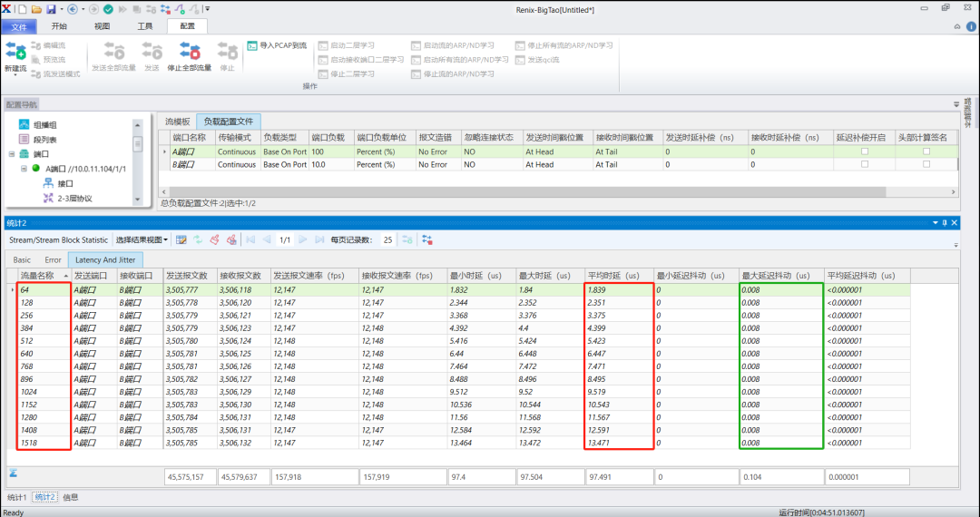Click the edit columns table icon in statistics toolbar
Image resolution: width=980 pixels, height=517 pixels.
click(x=181, y=239)
